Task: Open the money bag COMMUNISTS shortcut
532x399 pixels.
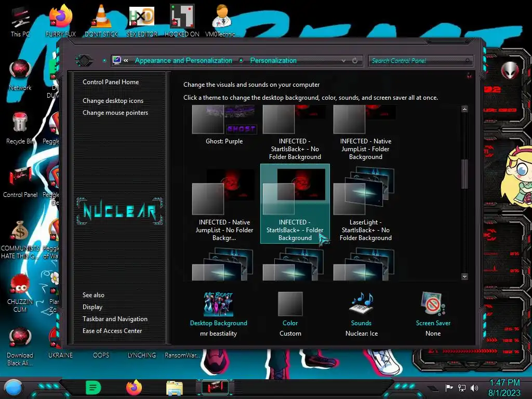Action: point(20,240)
